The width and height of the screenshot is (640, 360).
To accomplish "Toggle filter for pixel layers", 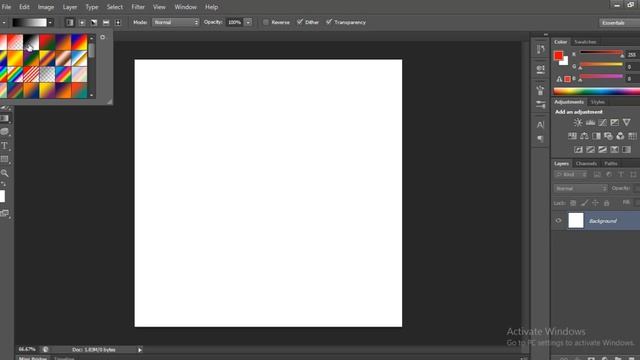I will [x=597, y=175].
